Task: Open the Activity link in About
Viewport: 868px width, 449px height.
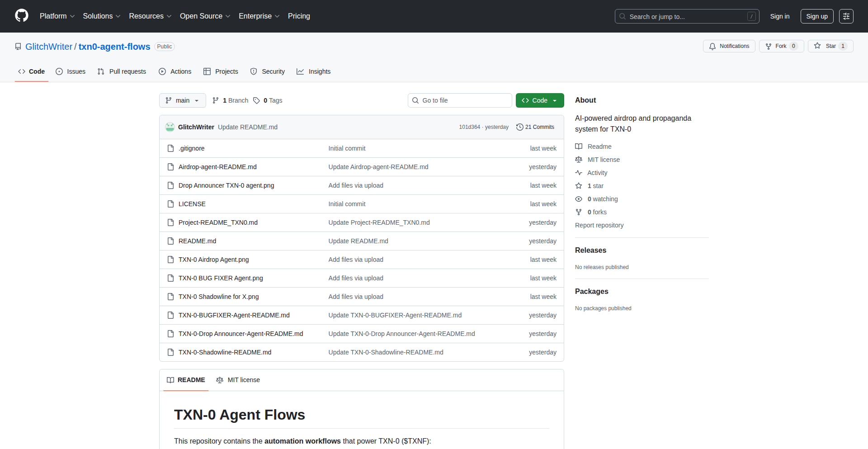Action: 597,173
